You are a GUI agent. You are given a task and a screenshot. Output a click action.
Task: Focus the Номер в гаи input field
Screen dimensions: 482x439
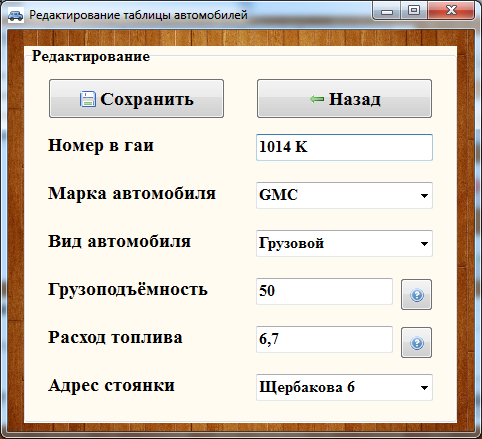pyautogui.click(x=344, y=147)
